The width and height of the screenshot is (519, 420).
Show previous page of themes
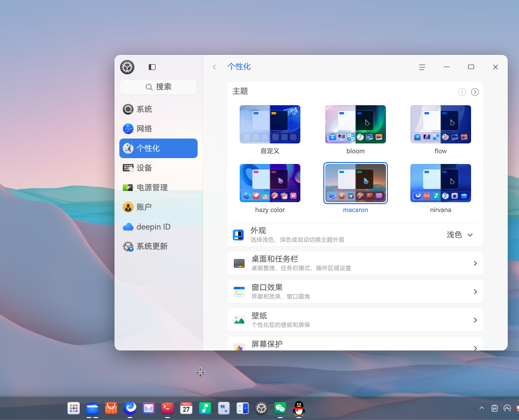[462, 92]
